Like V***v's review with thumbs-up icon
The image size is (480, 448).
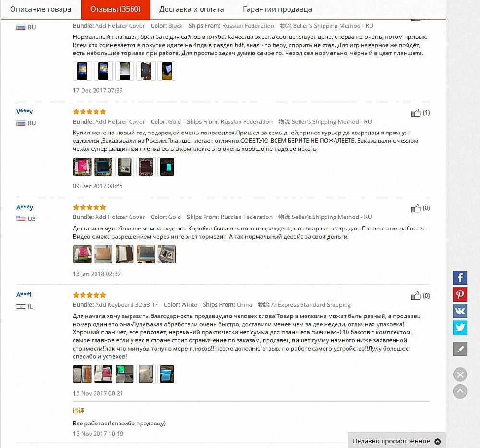[416, 113]
